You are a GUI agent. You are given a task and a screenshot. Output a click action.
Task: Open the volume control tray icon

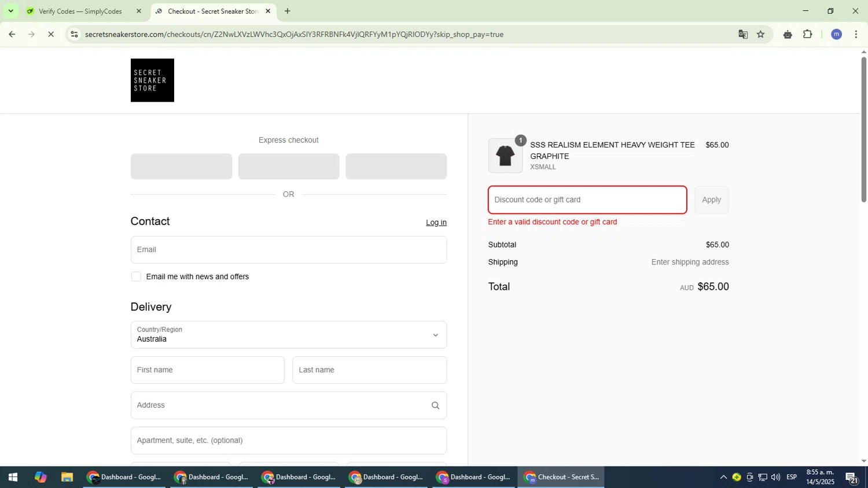coord(775,477)
